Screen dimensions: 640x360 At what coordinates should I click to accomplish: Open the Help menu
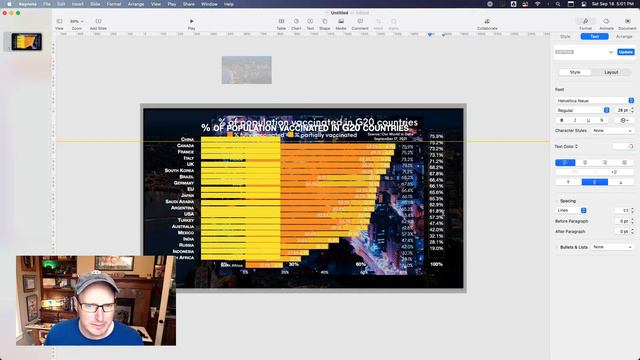coord(229,4)
